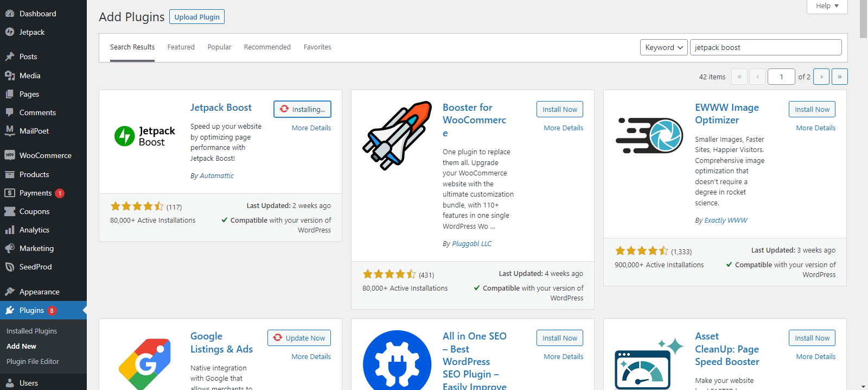Install EWWW Image Optimizer now
This screenshot has width=868, height=390.
[x=812, y=109]
